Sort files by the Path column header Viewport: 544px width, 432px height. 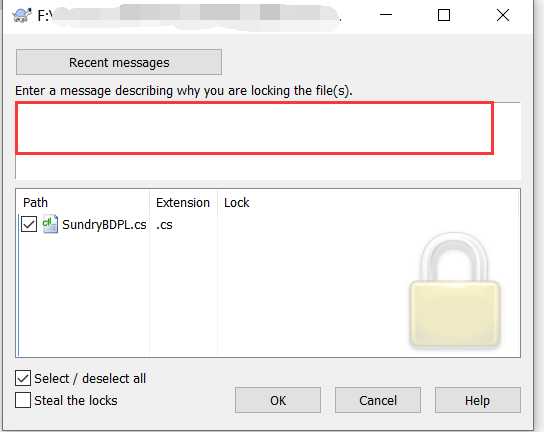[83, 202]
